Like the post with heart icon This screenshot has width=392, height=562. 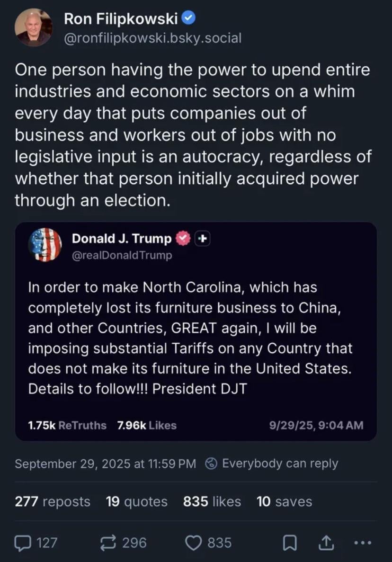[x=193, y=543]
